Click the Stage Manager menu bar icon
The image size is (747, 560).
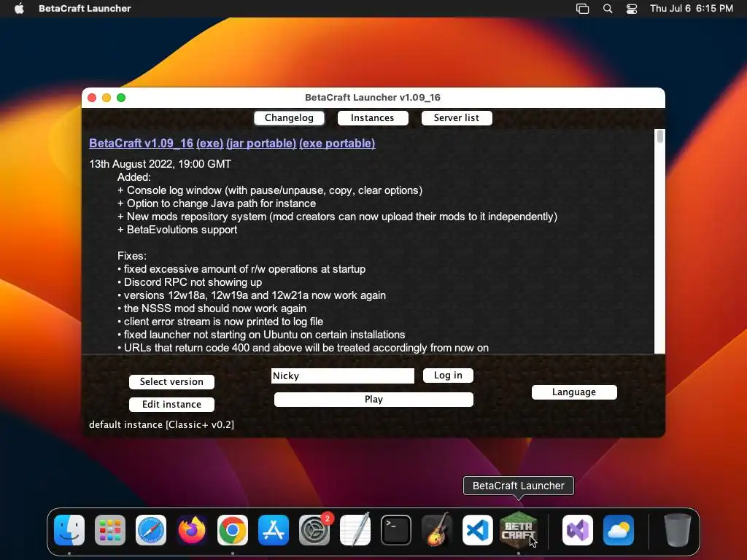[582, 9]
